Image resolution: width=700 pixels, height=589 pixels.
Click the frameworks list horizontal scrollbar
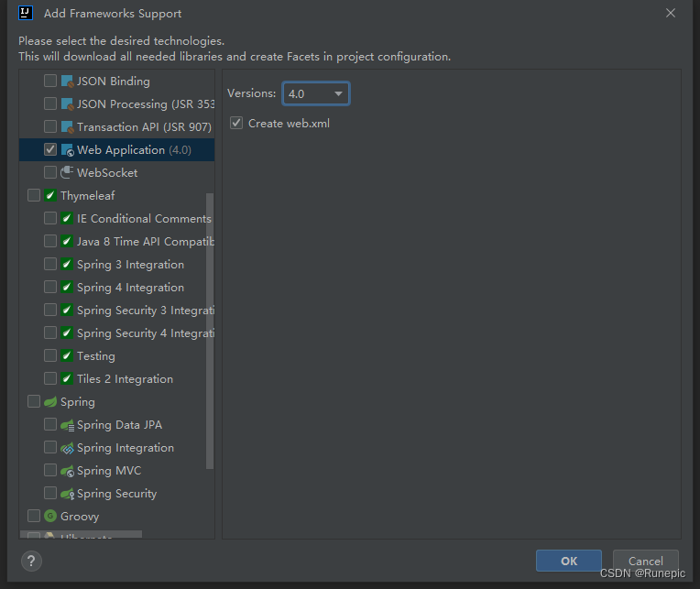81,534
